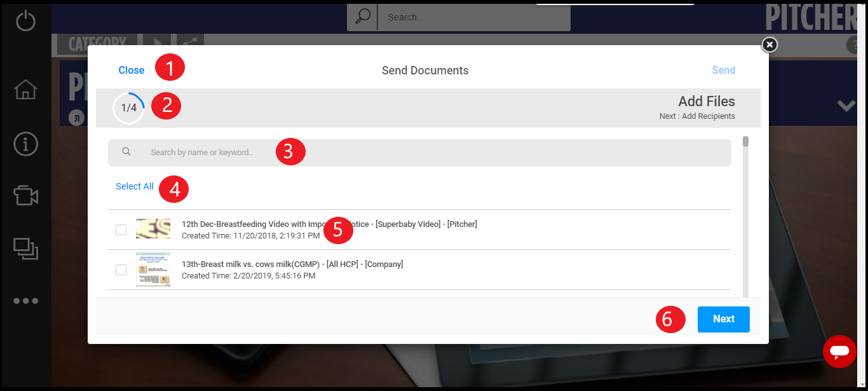Check the 13th-Breast milk vs. cows milk checkbox
This screenshot has width=868, height=391.
click(121, 270)
